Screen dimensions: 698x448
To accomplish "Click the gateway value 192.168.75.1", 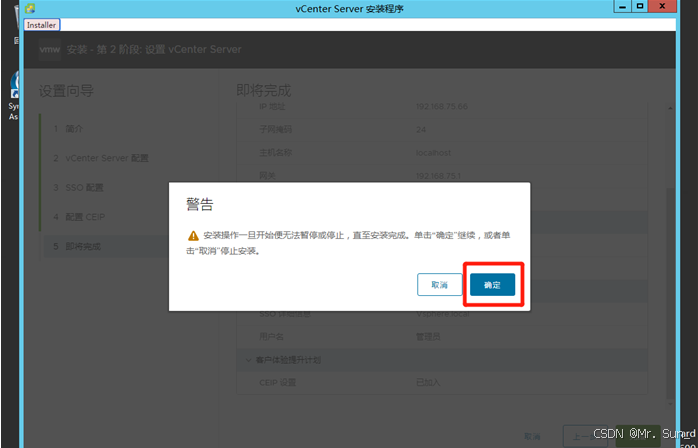I will coord(438,176).
